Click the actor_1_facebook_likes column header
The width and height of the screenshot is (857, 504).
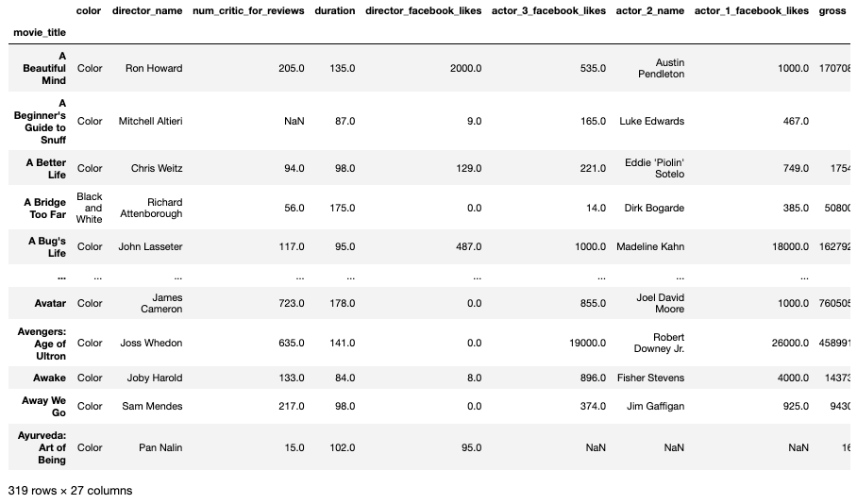click(x=751, y=11)
